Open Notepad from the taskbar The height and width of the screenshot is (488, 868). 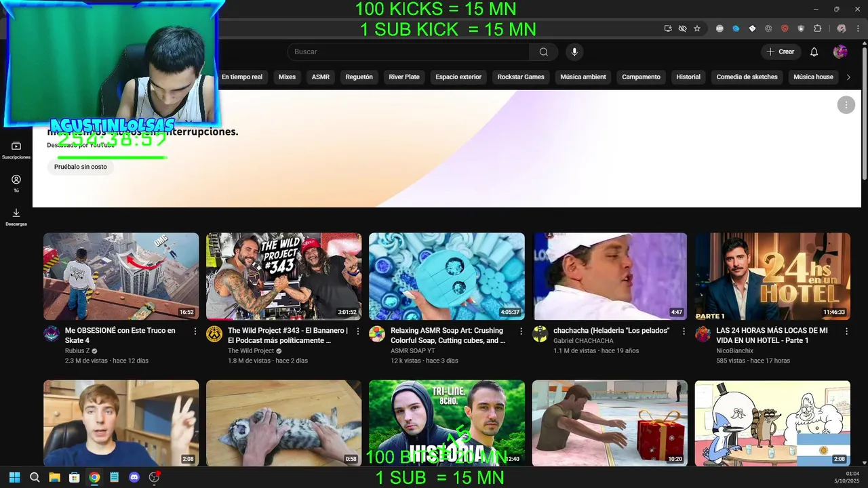click(x=114, y=477)
